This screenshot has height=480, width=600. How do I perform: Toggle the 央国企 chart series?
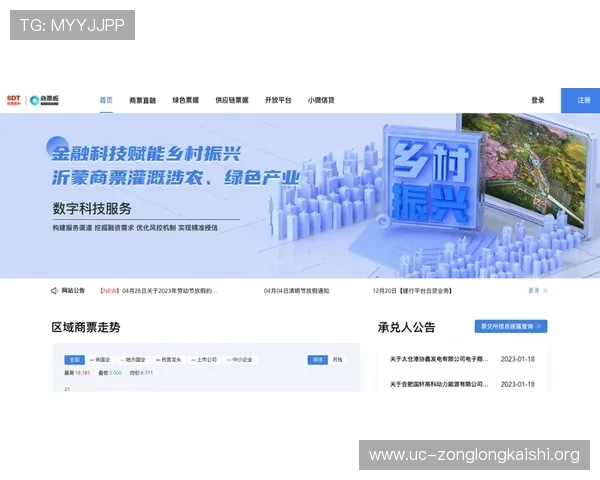coord(100,360)
